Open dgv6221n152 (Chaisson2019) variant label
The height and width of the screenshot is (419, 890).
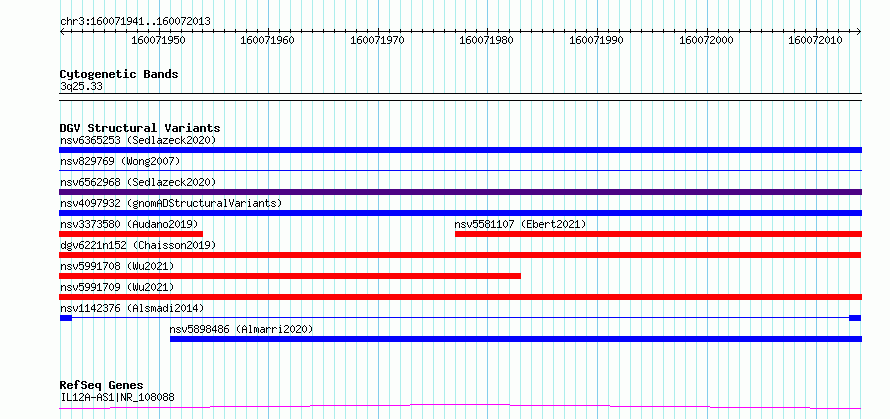138,245
